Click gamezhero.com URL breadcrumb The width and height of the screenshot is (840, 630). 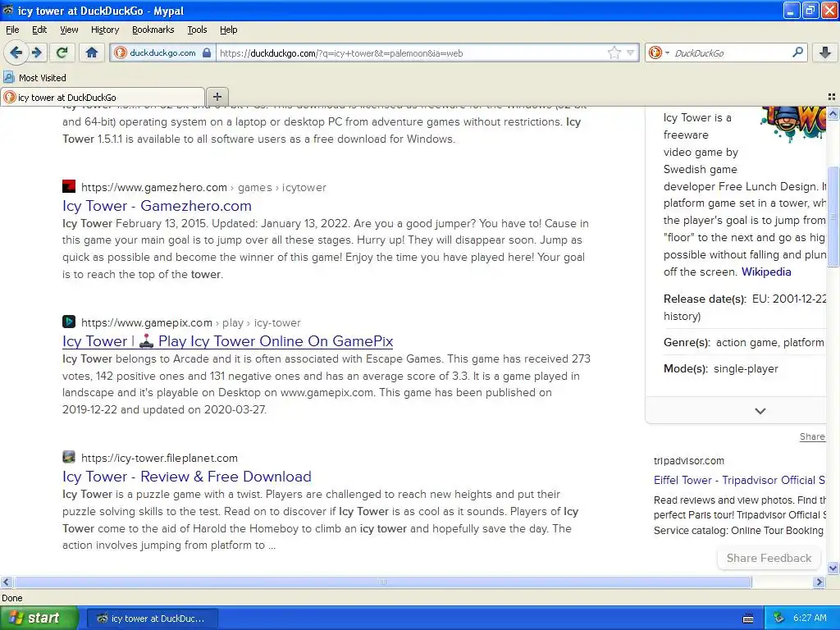pos(203,188)
